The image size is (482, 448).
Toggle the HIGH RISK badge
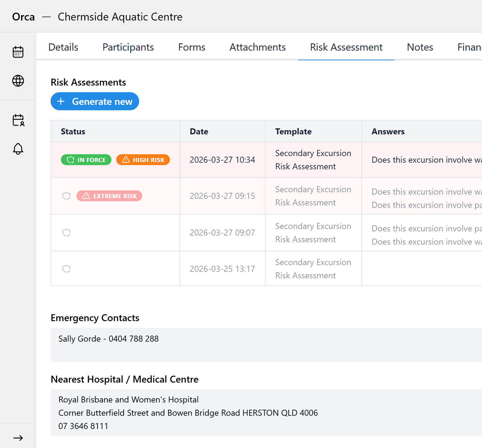point(143,160)
